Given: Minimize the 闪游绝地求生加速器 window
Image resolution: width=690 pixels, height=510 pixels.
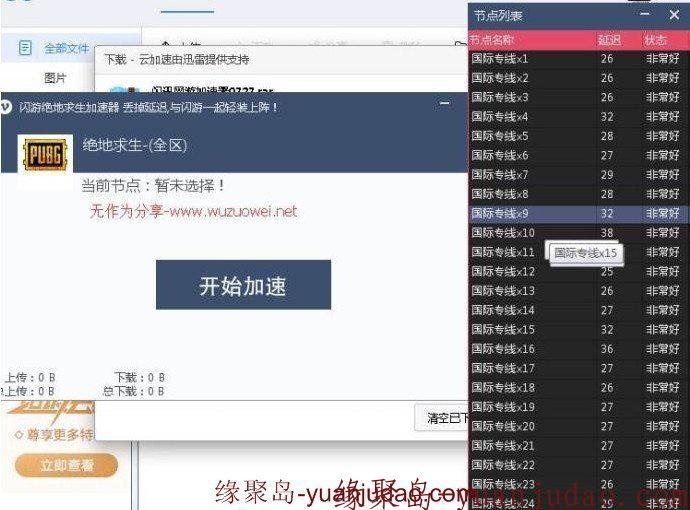Looking at the screenshot, I should pos(445,104).
